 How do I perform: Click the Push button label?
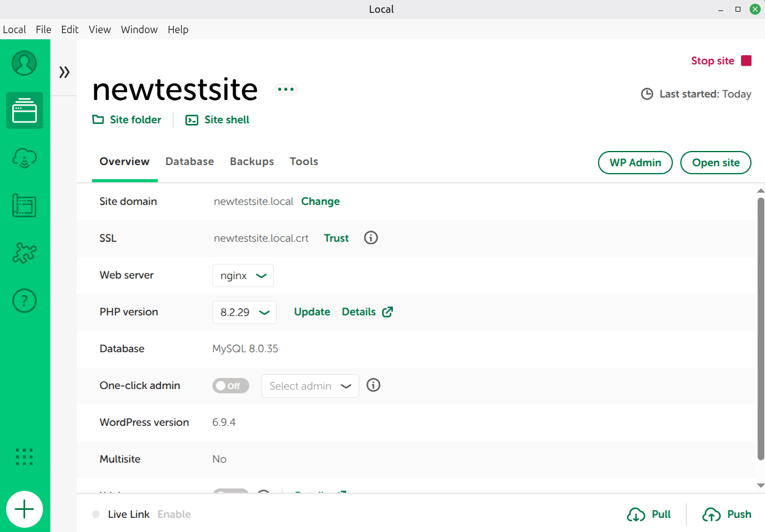tap(739, 514)
